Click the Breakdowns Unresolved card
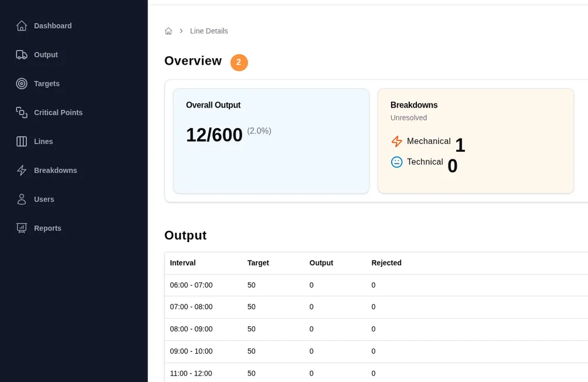The image size is (588, 382). pyautogui.click(x=476, y=140)
